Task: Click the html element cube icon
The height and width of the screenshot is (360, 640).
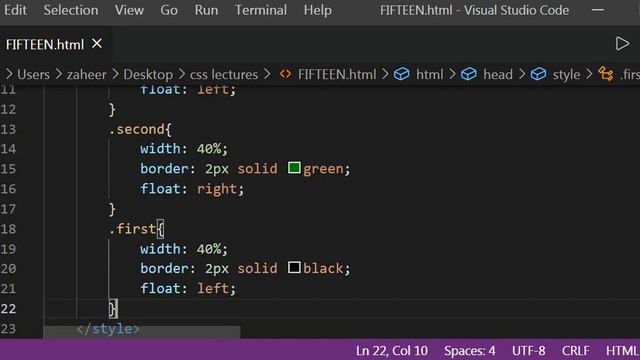Action: [x=402, y=74]
